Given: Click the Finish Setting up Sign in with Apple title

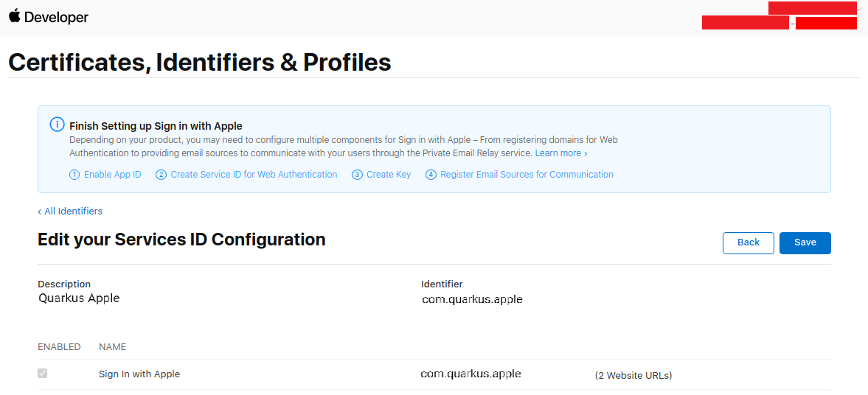Looking at the screenshot, I should point(156,125).
